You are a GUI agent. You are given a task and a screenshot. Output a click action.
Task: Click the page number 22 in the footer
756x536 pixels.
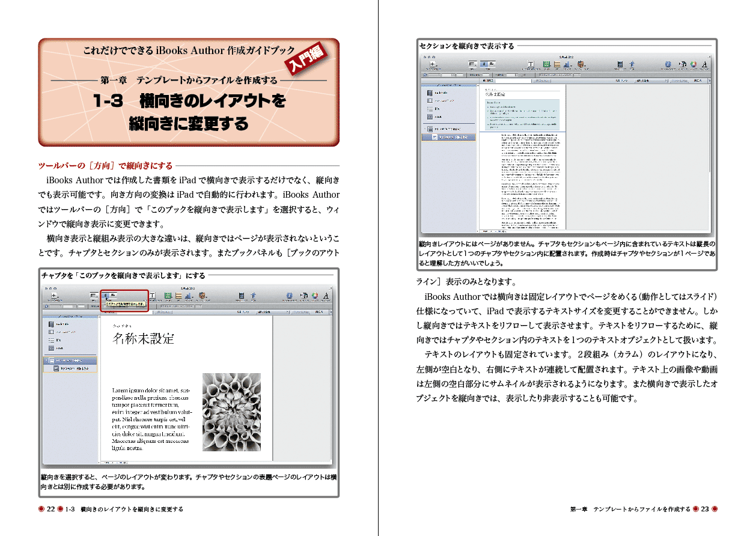51,510
